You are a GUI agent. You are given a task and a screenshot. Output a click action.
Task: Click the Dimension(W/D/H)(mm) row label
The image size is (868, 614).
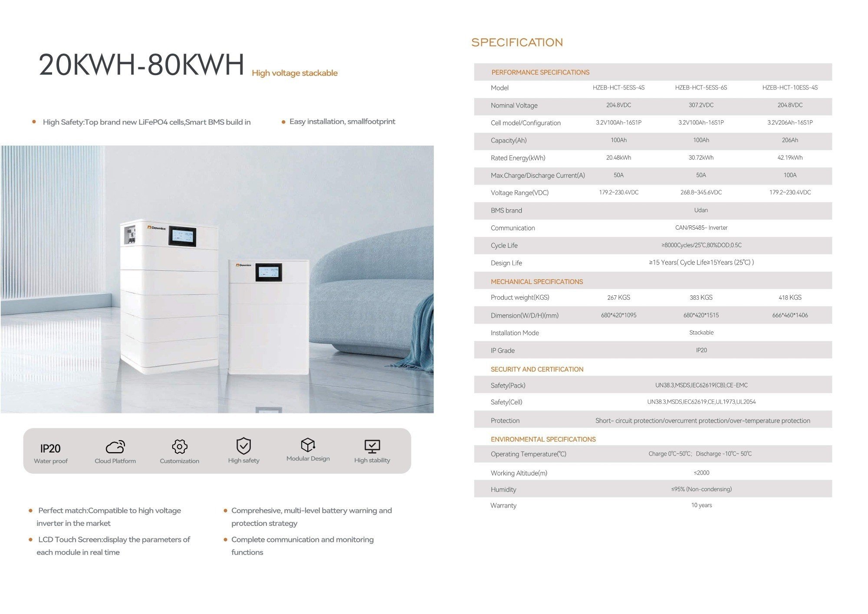click(x=525, y=316)
